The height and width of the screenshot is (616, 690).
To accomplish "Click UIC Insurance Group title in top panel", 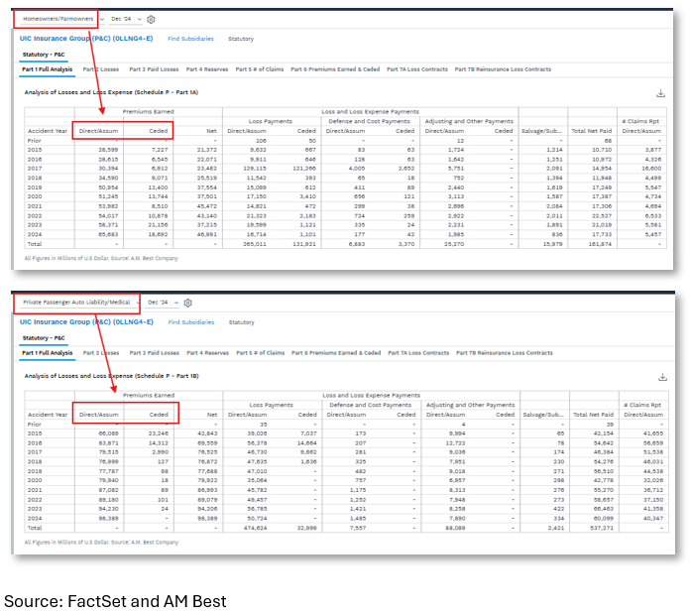I will click(x=86, y=39).
